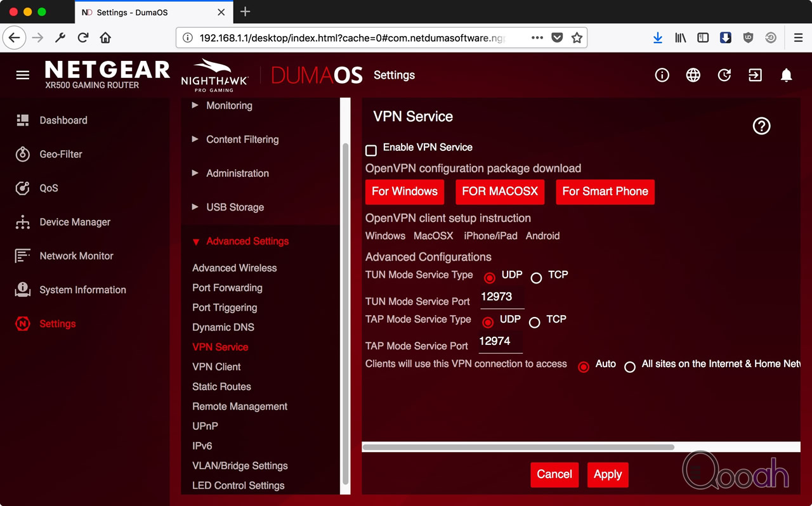
Task: Select TCP for TUN Mode Service Type
Action: point(536,278)
